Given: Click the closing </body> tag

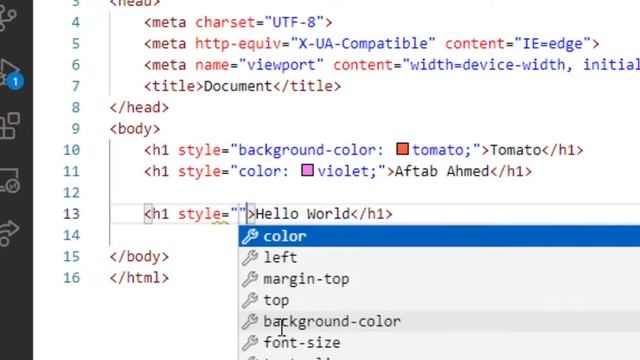Looking at the screenshot, I should click(139, 257).
